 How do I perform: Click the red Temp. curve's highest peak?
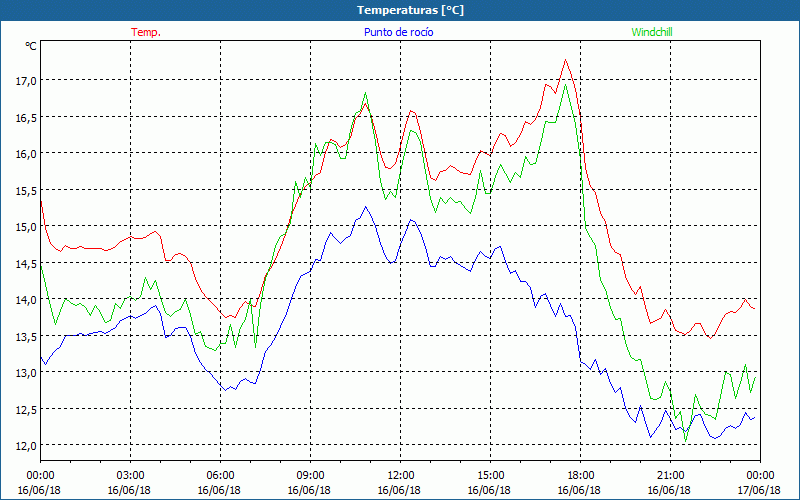(x=565, y=60)
